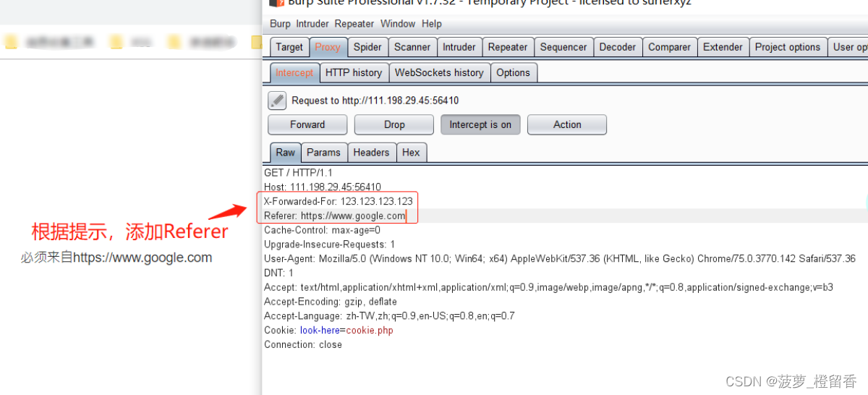Drop the intercepted request
868x395 pixels.
click(x=394, y=124)
